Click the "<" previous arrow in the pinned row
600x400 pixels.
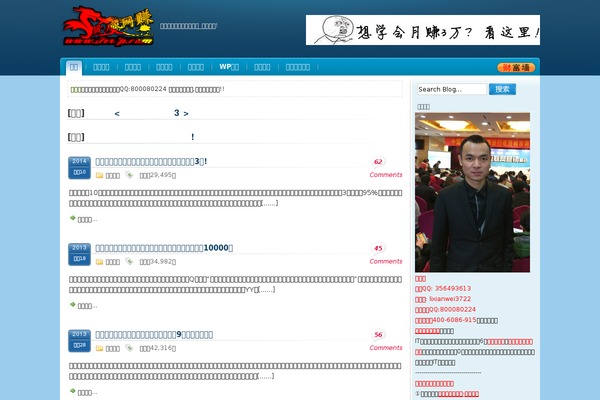pos(117,113)
